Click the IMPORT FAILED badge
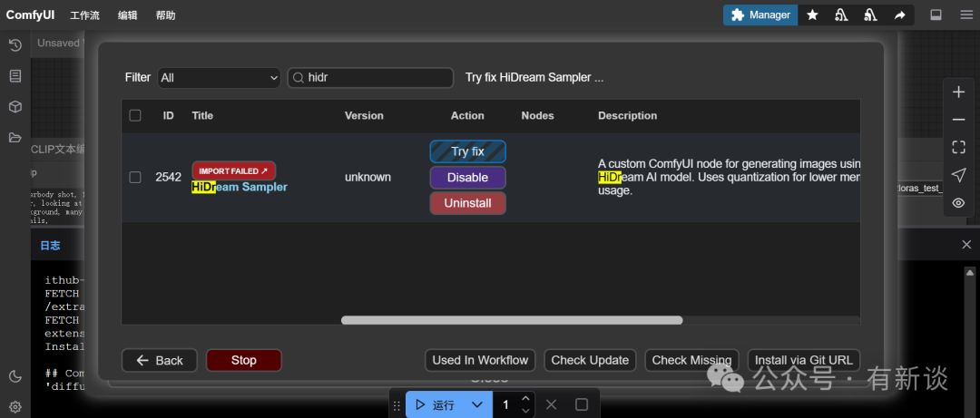 pyautogui.click(x=234, y=170)
